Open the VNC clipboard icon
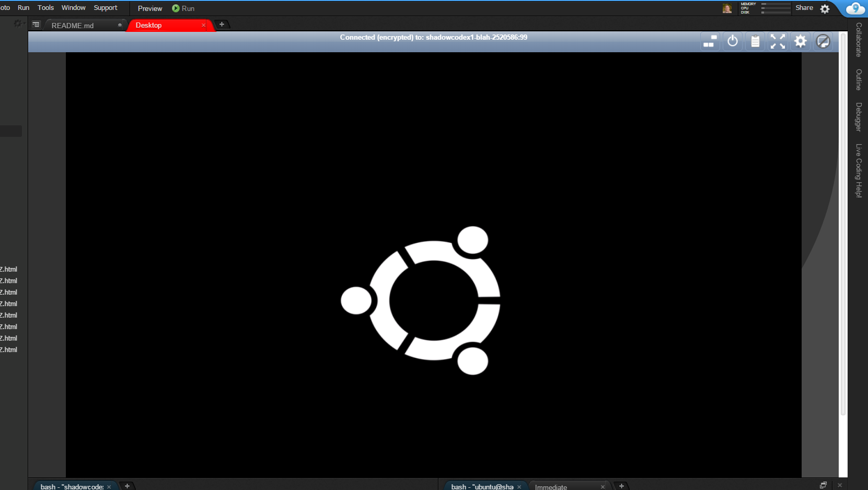 755,41
